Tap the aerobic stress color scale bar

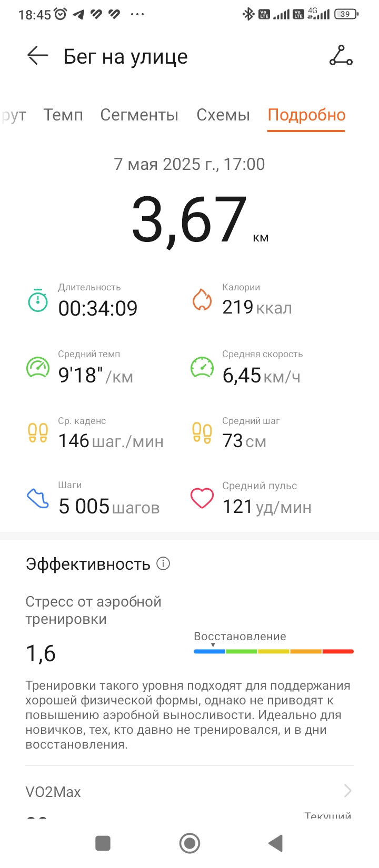(274, 651)
